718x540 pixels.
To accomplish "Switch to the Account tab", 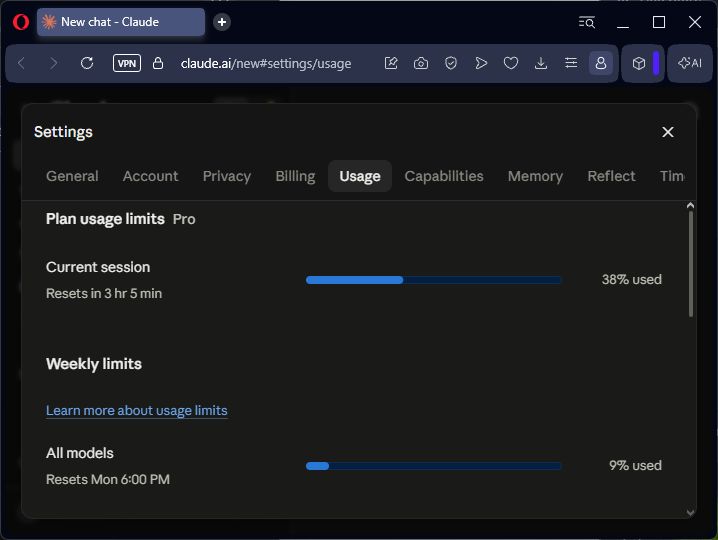I will pyautogui.click(x=150, y=176).
